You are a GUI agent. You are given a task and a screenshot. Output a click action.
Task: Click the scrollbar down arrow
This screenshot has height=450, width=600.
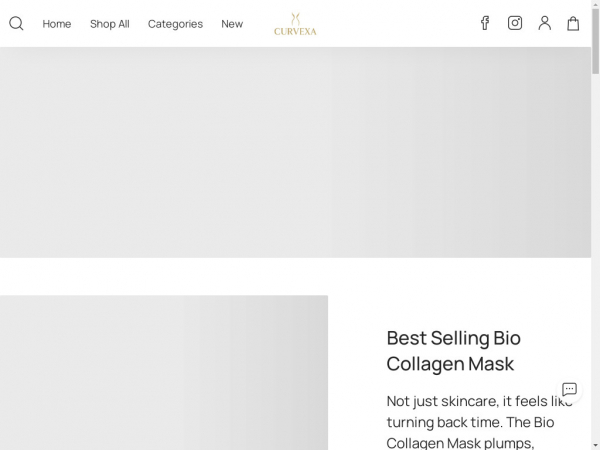[x=595, y=443]
